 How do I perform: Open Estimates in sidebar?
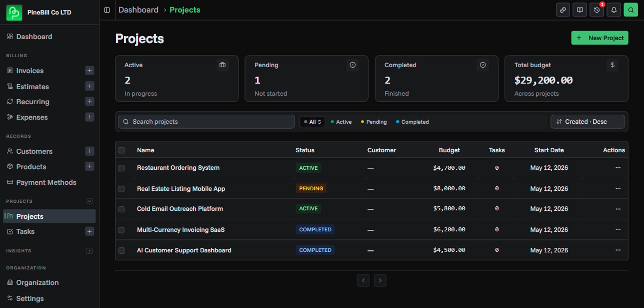click(x=32, y=87)
